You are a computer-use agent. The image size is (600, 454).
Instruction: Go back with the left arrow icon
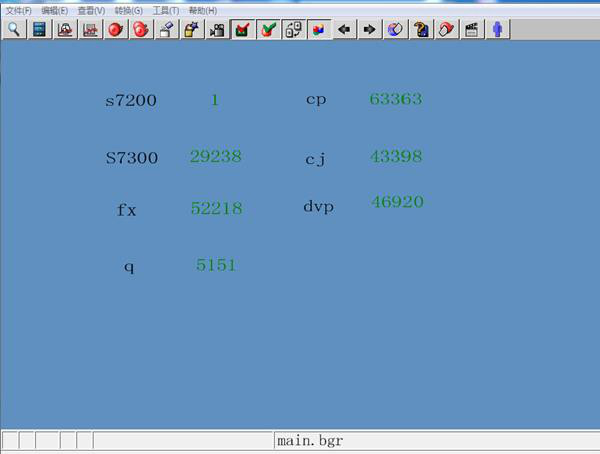click(x=344, y=29)
